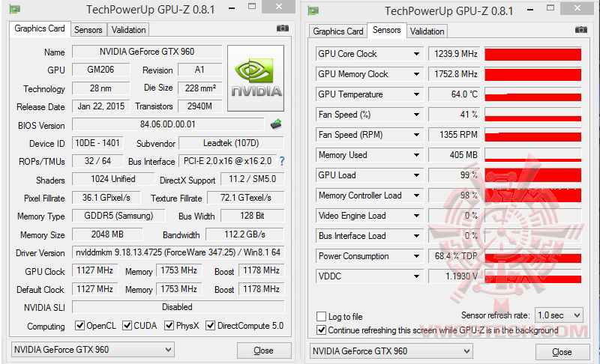The height and width of the screenshot is (364, 600).
Task: Open the Bus Interface Load dropdown
Action: (x=416, y=236)
